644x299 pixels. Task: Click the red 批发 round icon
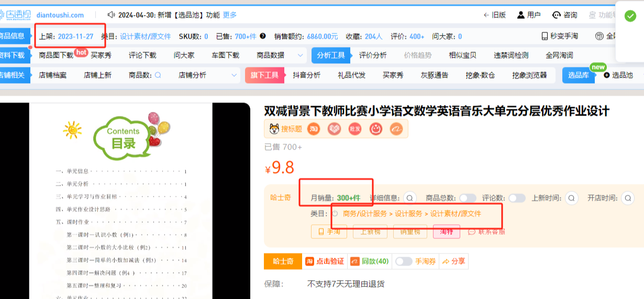pos(355,129)
